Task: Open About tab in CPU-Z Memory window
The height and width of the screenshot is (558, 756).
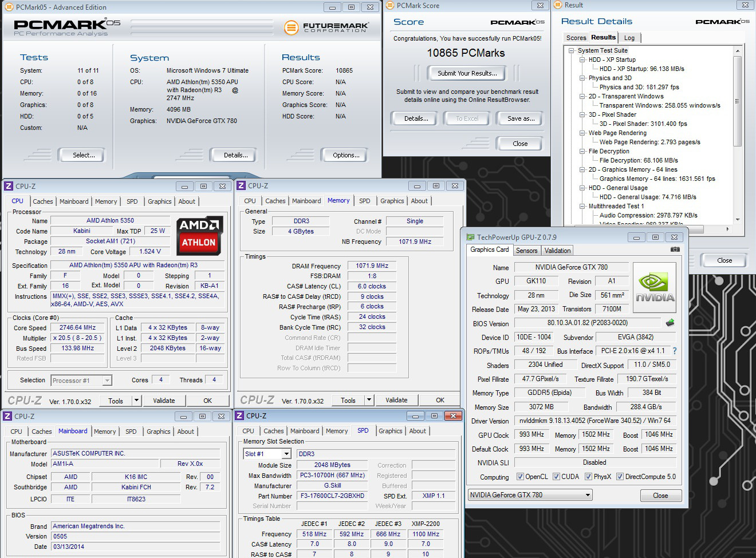Action: [419, 201]
